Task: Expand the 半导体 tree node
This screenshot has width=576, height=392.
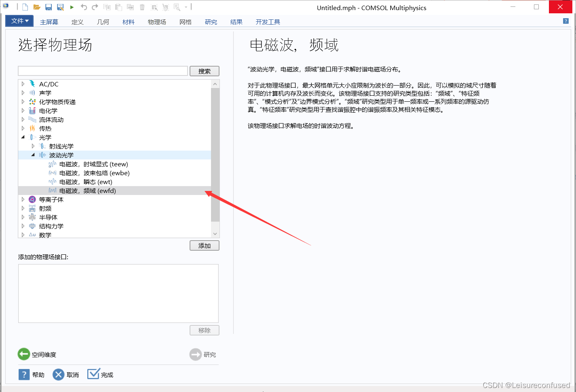Action: (x=23, y=217)
